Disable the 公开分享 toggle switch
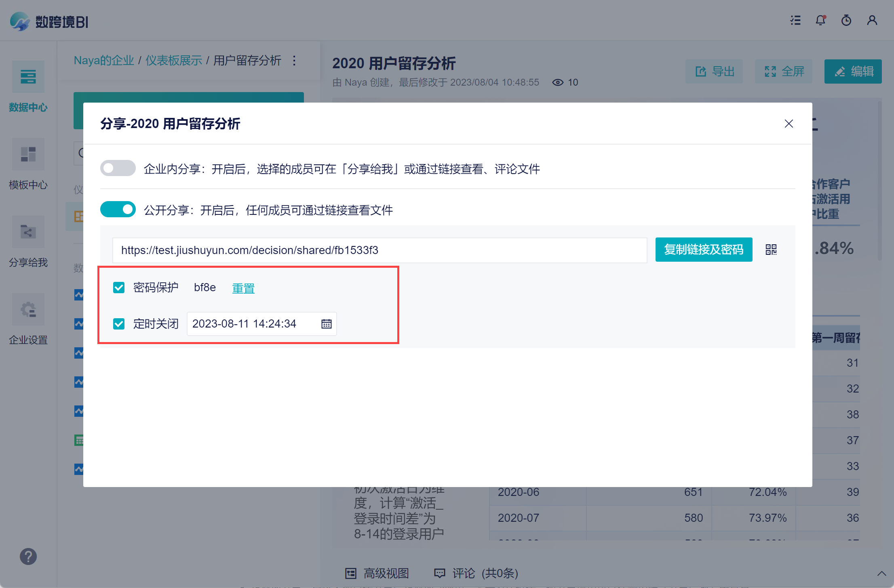 pos(118,210)
